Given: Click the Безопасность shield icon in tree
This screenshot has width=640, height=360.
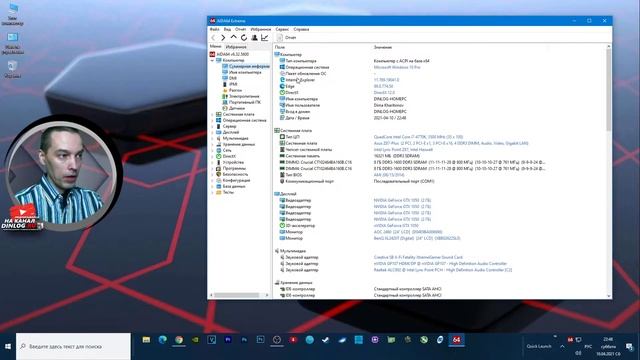Looking at the screenshot, I should pos(219,174).
